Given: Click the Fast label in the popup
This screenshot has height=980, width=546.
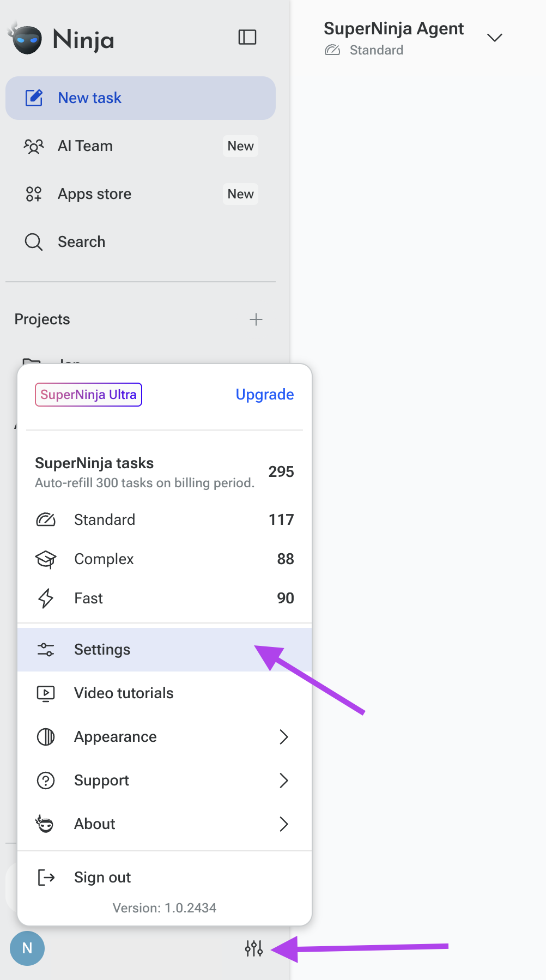Looking at the screenshot, I should pyautogui.click(x=88, y=598).
